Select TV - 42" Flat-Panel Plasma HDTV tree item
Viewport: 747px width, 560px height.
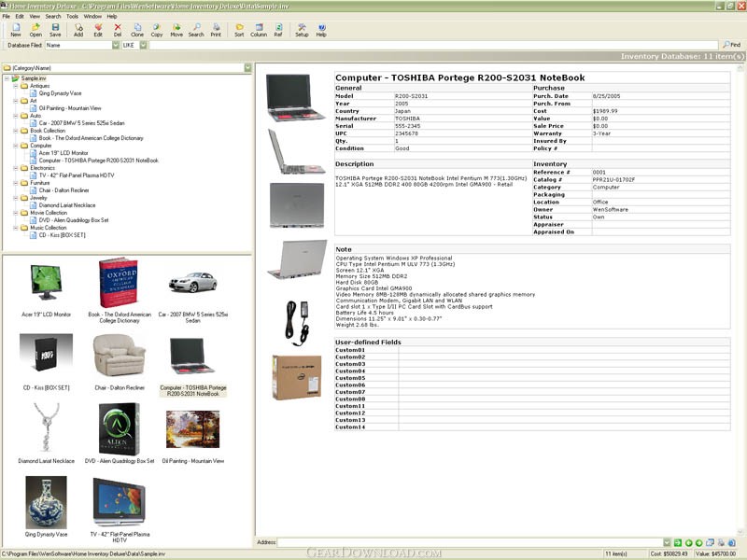[x=77, y=175]
